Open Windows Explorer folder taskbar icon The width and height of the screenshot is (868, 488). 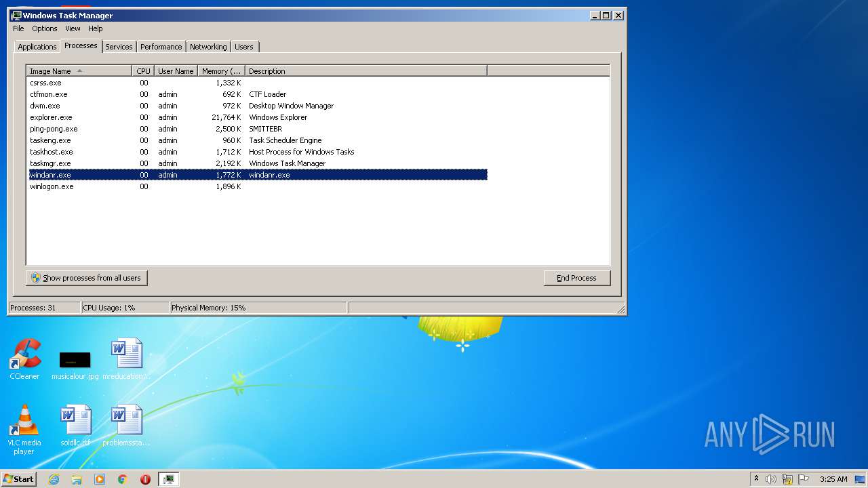77,479
